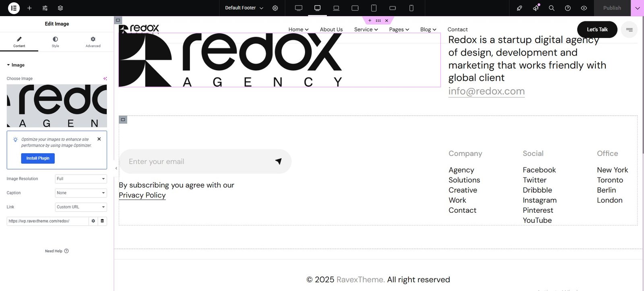Click the top container handle icon
This screenshot has height=291, width=644.
click(118, 20)
